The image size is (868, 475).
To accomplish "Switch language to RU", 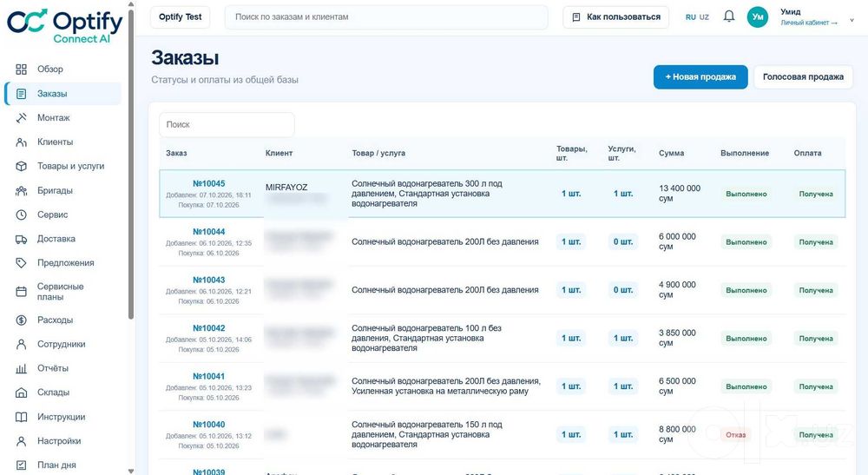I will pos(690,17).
